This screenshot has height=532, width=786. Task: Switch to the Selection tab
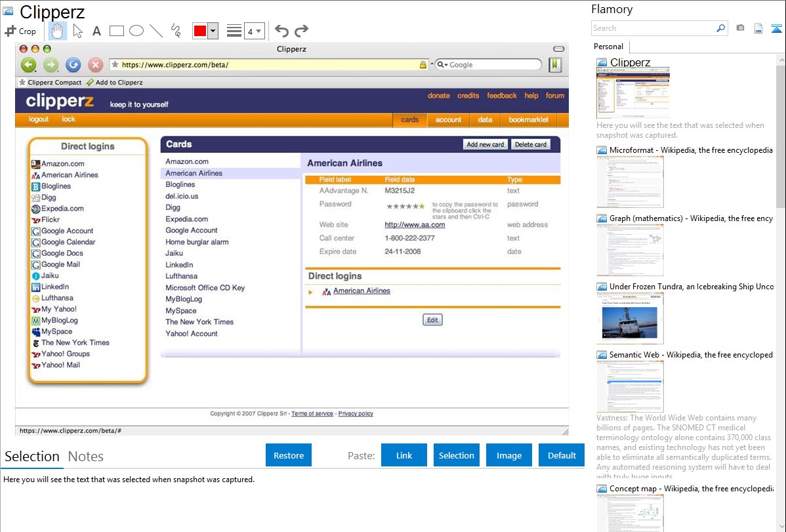(32, 457)
